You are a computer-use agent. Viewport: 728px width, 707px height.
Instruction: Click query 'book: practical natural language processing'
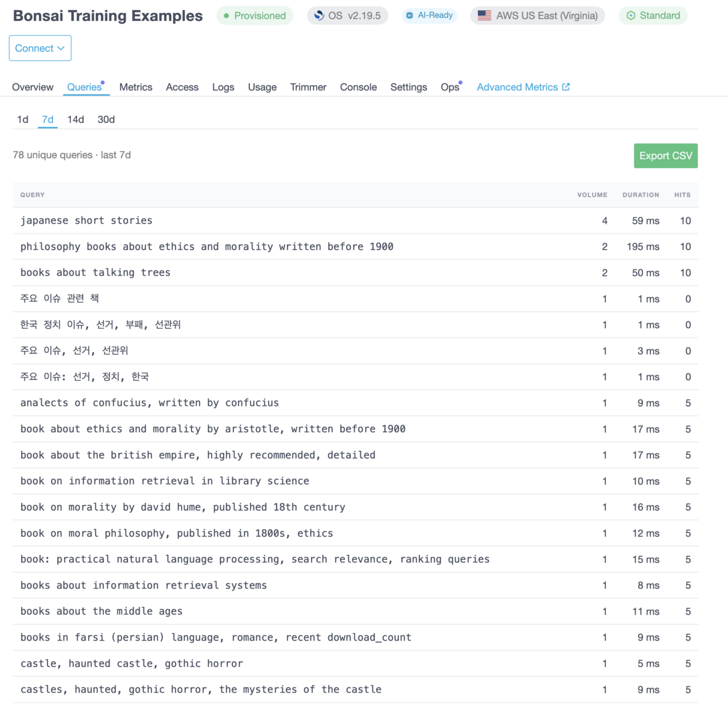click(255, 559)
